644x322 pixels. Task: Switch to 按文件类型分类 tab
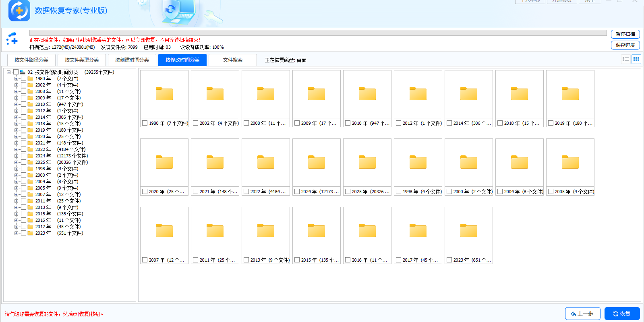(82, 60)
